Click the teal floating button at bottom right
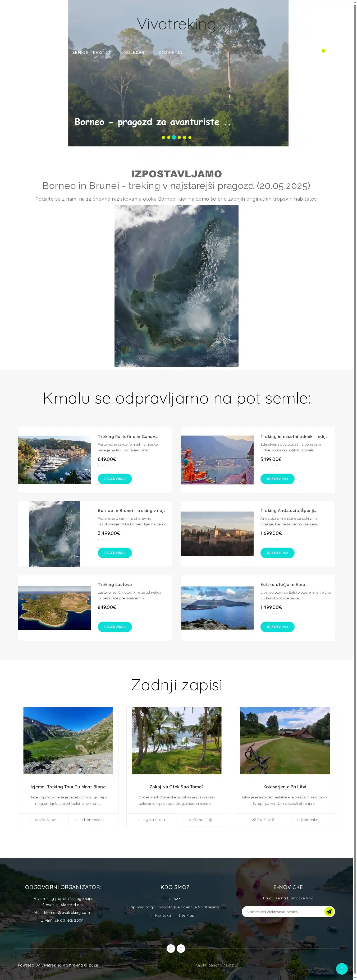 (342, 969)
